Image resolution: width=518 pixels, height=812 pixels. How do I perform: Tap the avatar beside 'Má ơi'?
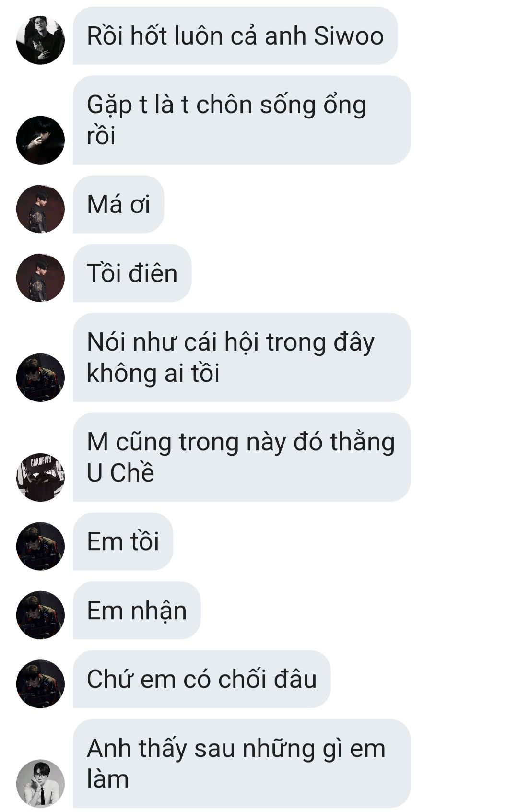40,209
